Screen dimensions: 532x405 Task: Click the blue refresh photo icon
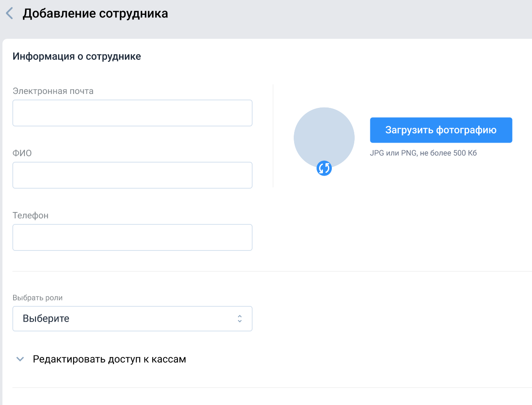pos(324,168)
